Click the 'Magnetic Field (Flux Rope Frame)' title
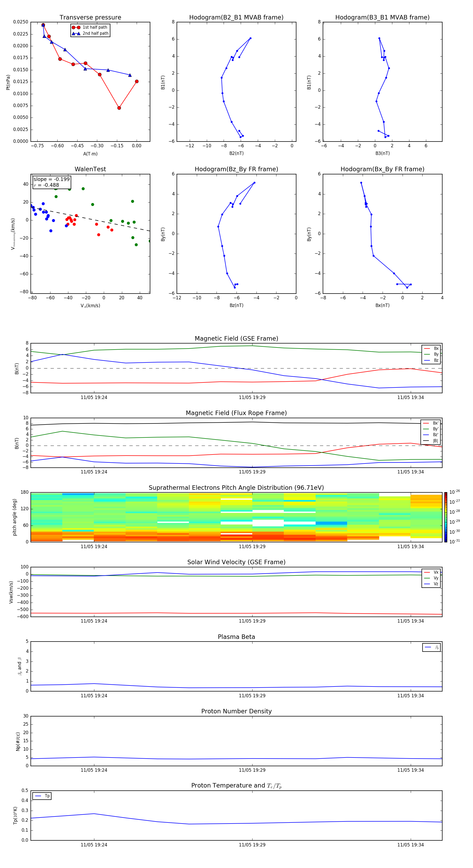This screenshot has width=473, height=868. [x=236, y=413]
